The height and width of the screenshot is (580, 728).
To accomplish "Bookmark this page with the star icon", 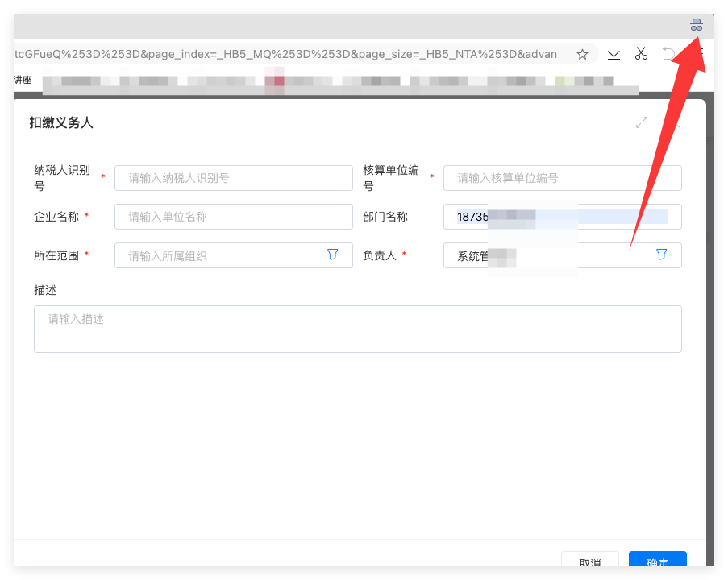I will [582, 54].
